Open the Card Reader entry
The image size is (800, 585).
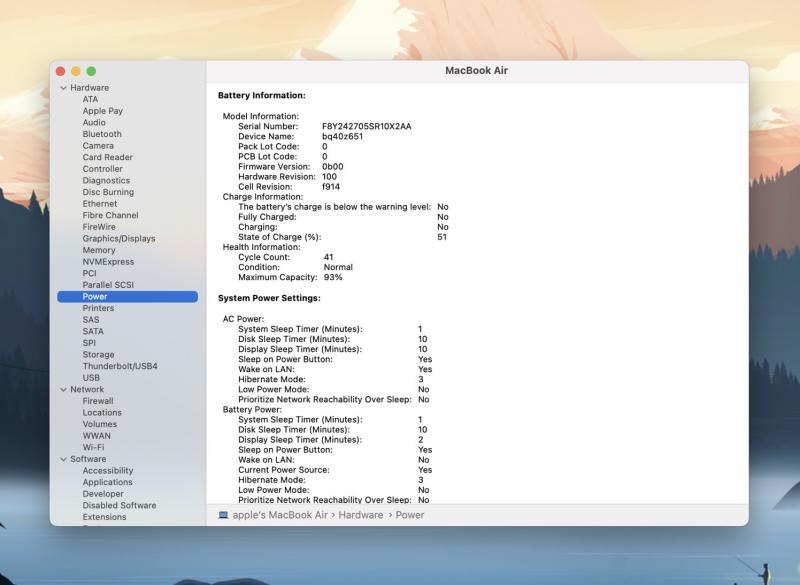coord(108,158)
